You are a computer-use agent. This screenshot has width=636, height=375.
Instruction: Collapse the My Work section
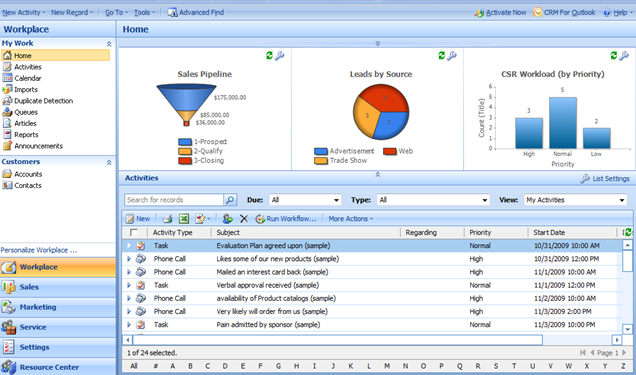[109, 43]
